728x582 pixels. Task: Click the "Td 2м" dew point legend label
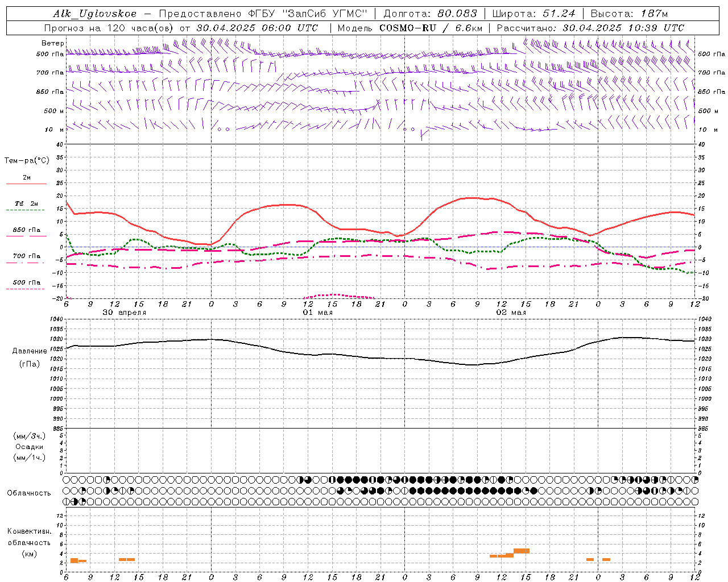pyautogui.click(x=27, y=203)
